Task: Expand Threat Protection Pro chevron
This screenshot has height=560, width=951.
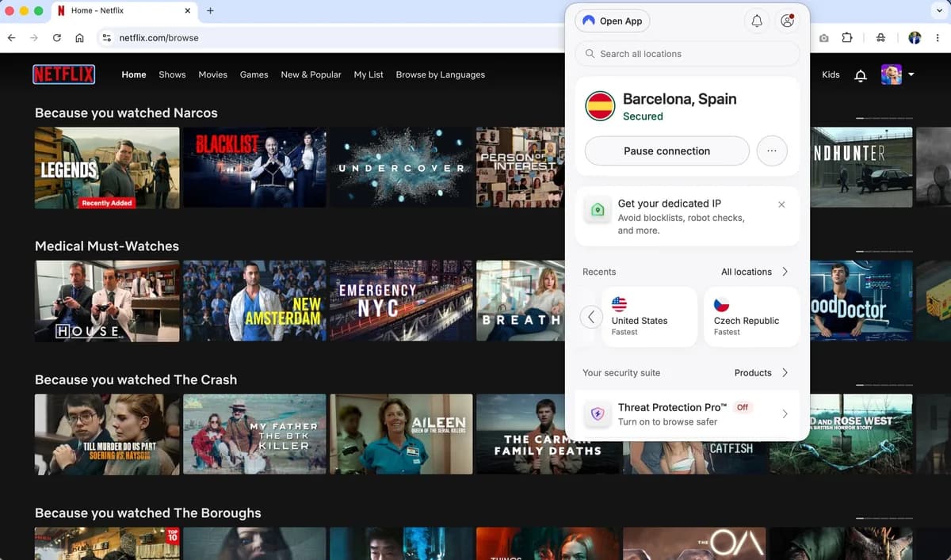Action: click(x=785, y=413)
